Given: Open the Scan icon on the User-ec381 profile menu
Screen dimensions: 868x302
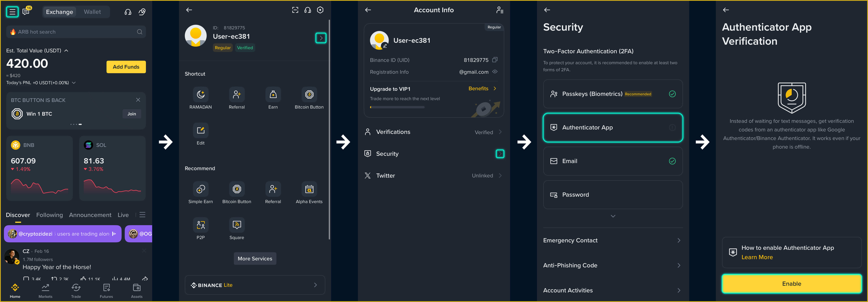Looking at the screenshot, I should [x=295, y=10].
